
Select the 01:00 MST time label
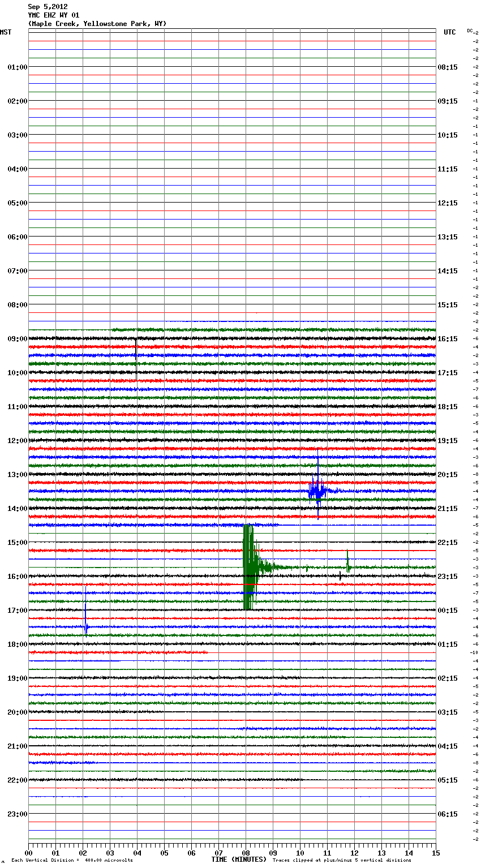(x=17, y=67)
